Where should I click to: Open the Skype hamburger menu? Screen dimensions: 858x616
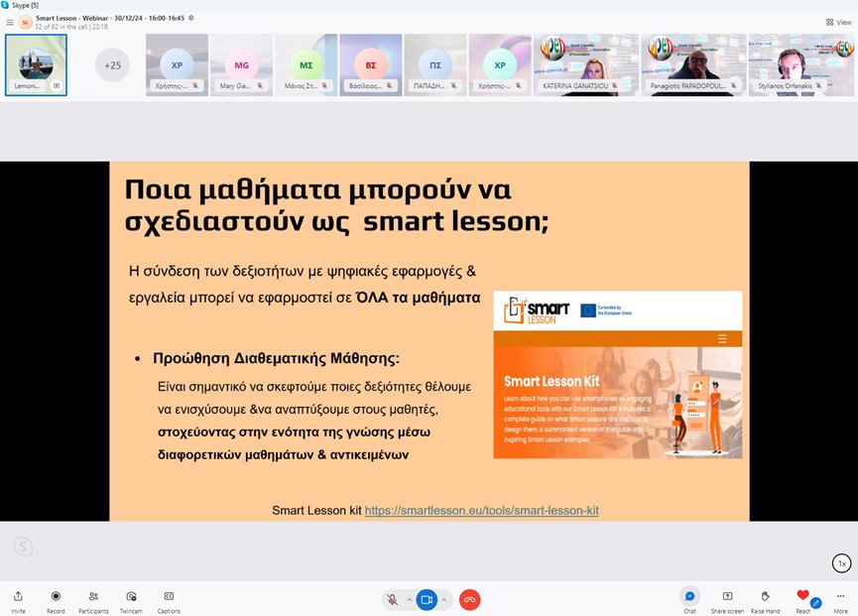(10, 21)
